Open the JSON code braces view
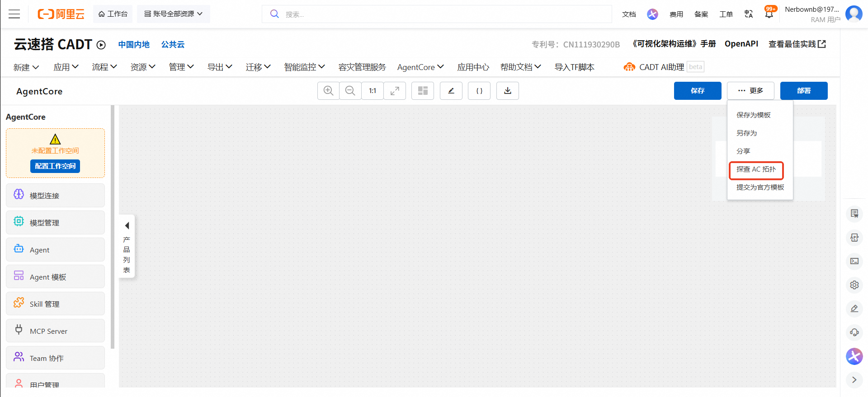The image size is (868, 397). 479,91
